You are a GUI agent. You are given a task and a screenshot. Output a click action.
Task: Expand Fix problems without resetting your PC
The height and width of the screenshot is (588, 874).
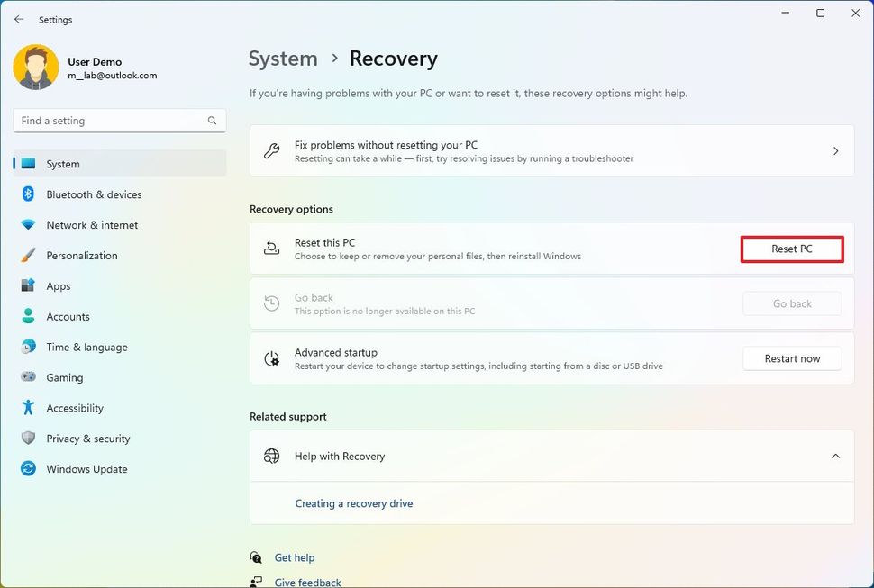836,151
